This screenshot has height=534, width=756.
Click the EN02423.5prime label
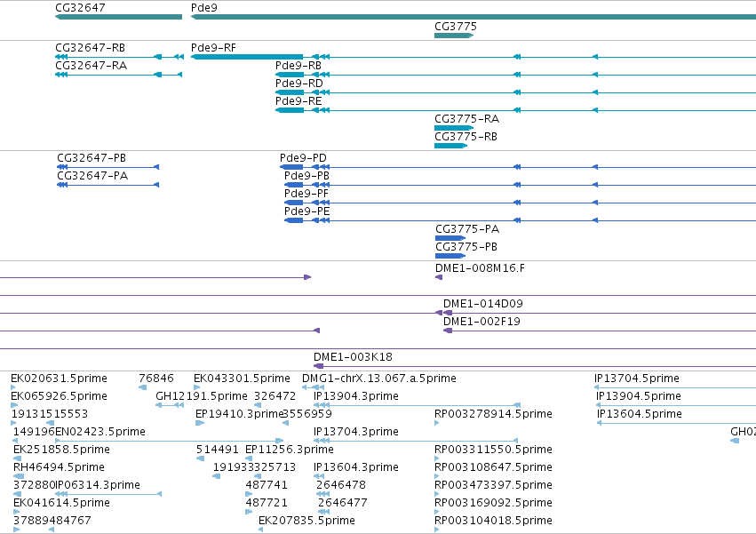(x=100, y=432)
